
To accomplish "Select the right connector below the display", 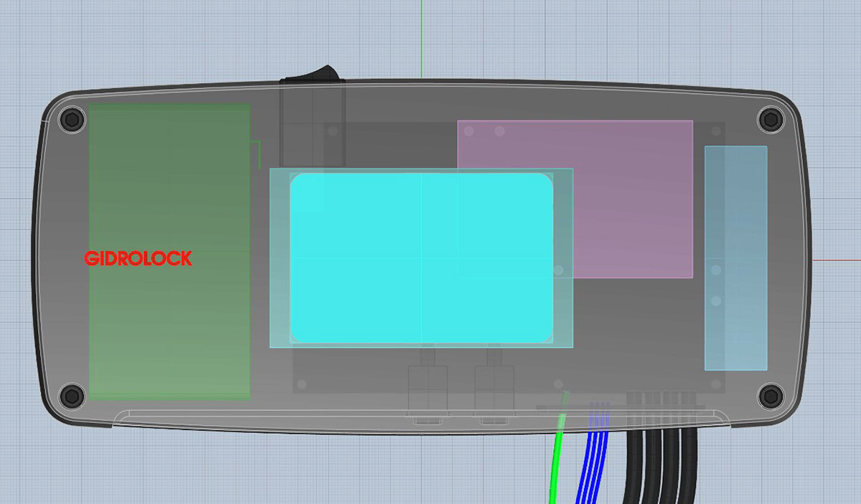I will point(494,387).
